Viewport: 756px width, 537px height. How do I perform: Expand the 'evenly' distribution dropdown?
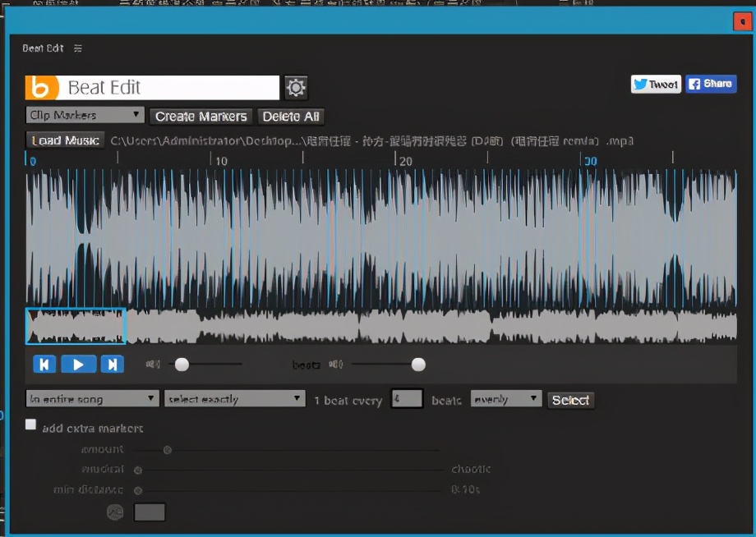pos(505,399)
